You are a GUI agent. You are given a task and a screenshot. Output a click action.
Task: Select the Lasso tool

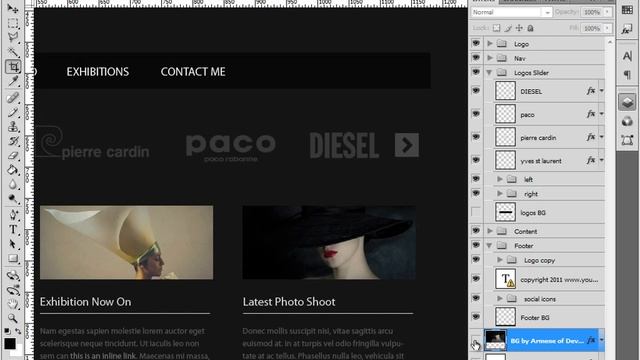pos(13,37)
